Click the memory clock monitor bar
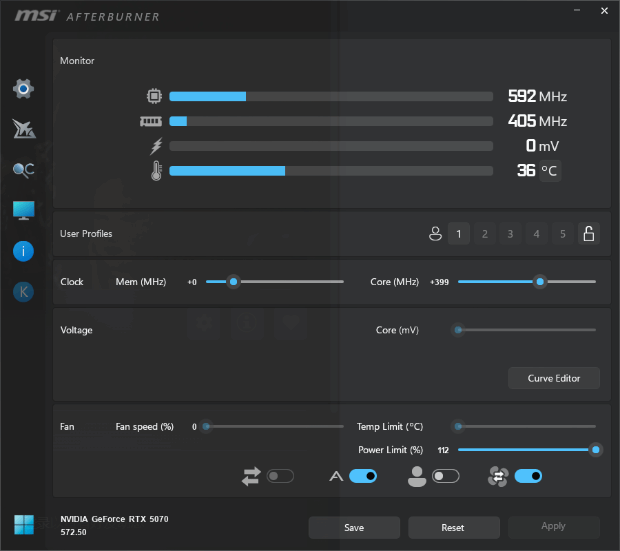Screen dimensions: 620x551 pos(331,121)
